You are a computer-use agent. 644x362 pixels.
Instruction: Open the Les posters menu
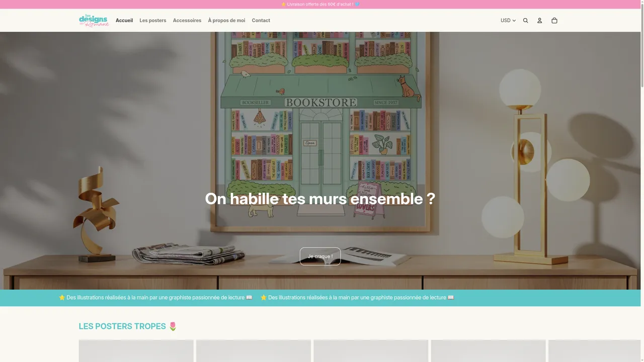153,21
